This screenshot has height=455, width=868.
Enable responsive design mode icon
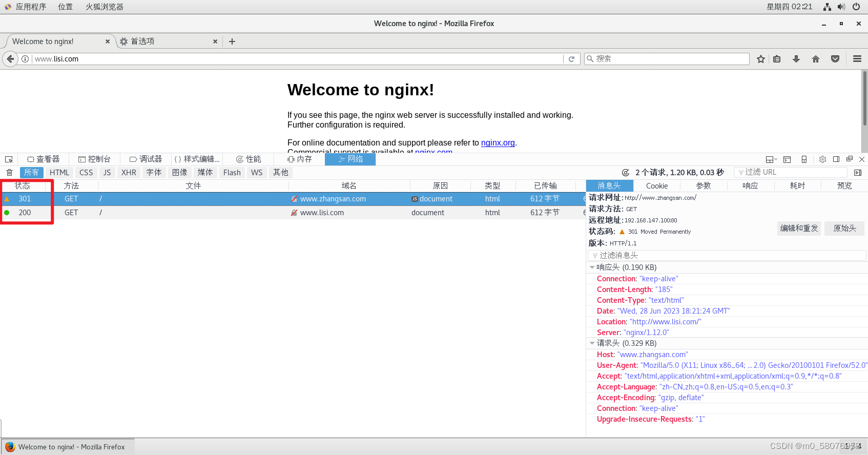pyautogui.click(x=804, y=159)
